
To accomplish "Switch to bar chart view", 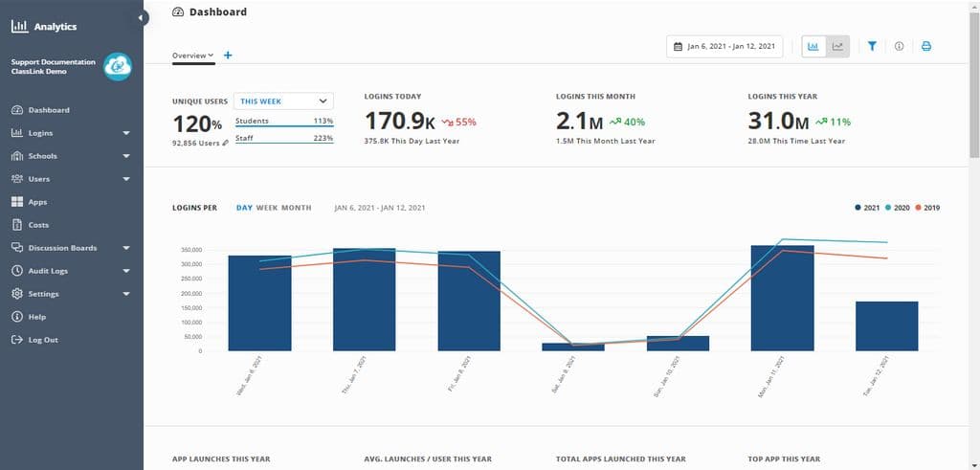I will (813, 46).
